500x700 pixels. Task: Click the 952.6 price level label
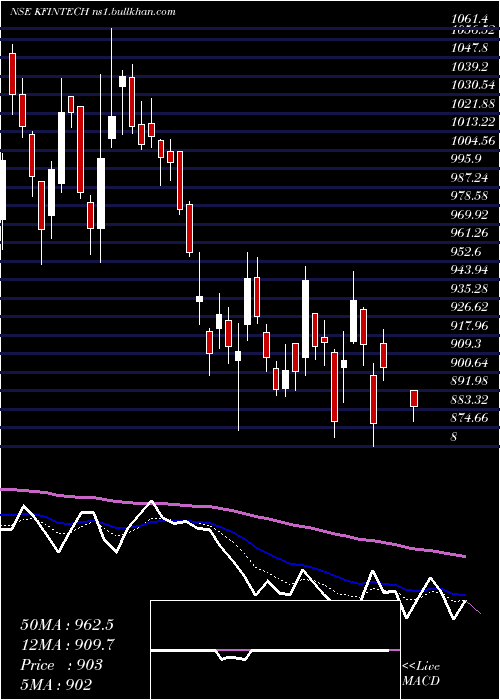467,252
